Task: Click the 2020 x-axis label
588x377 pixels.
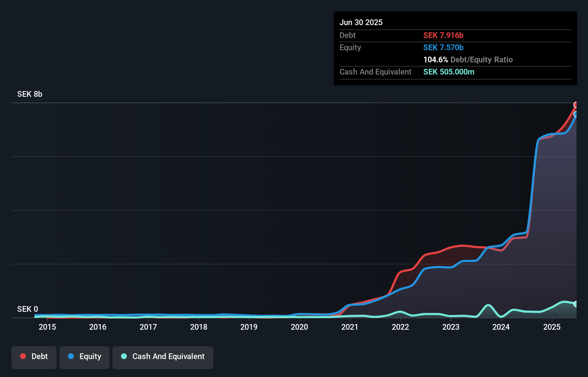Action: pos(299,327)
